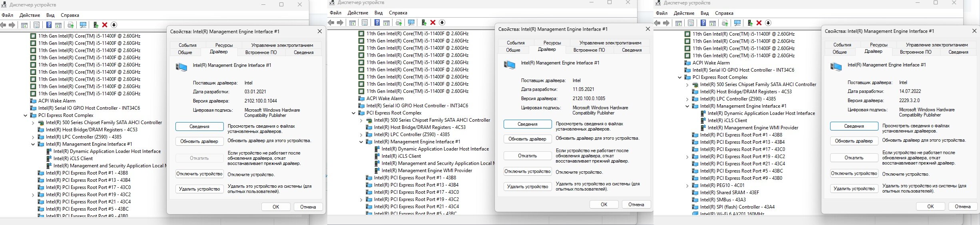The height and width of the screenshot is (225, 980).
Task: Expand the LPC Controller (Z590) node in the leftmost tree
Action: tap(33, 137)
